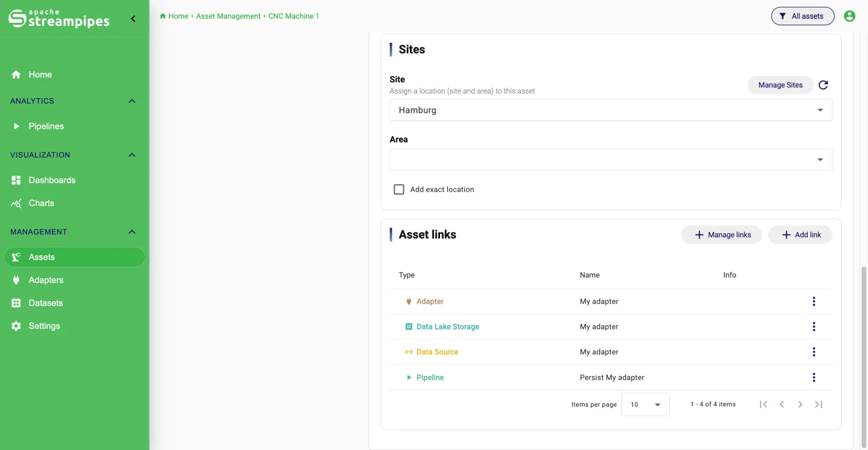Click the Manage Sites button
Image resolution: width=868 pixels, height=450 pixels.
pyautogui.click(x=781, y=85)
